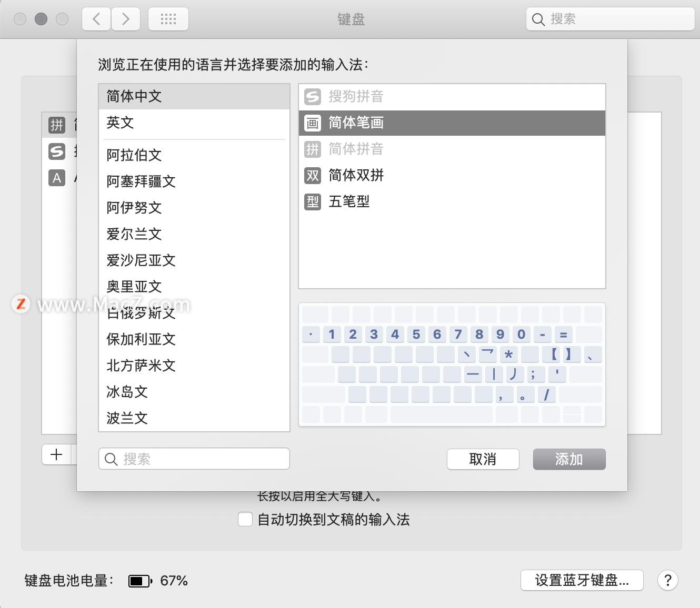Open the Show All preferences grid icon

tap(168, 19)
